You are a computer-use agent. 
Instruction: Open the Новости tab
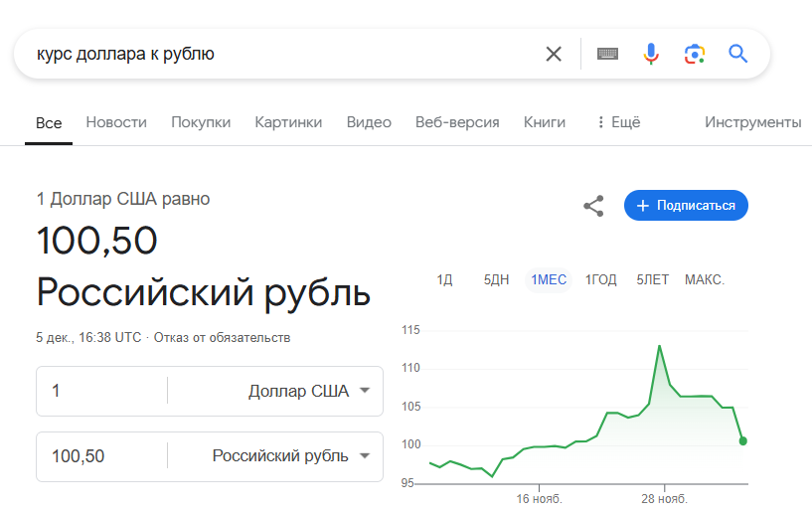tap(116, 122)
